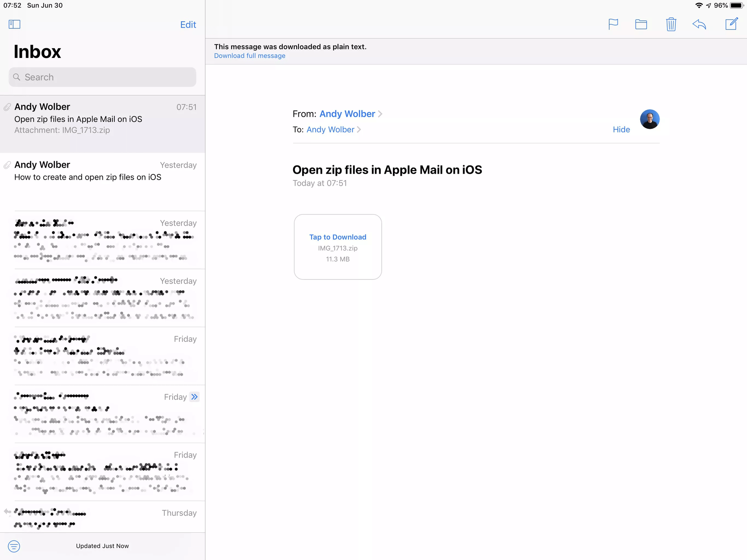Tap to Download IMG_1713.zip attachment

(338, 247)
